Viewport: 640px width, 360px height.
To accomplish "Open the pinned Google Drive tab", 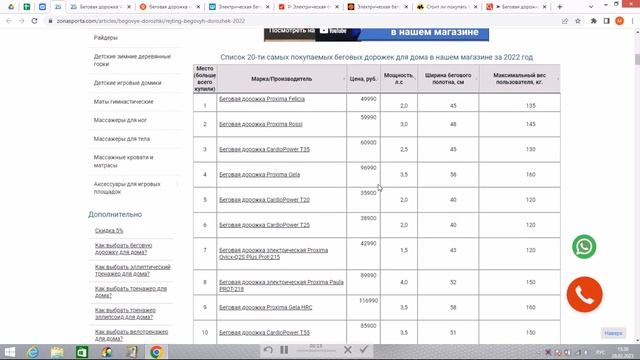I will coord(11,7).
